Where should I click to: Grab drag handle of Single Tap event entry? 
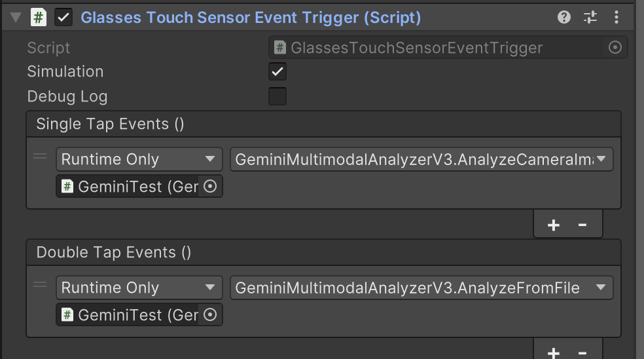[40, 157]
